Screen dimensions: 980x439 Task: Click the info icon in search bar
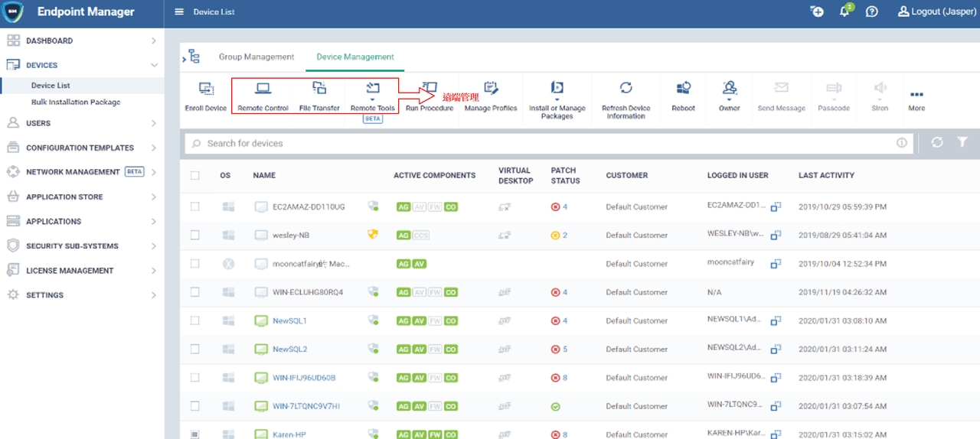click(x=902, y=143)
